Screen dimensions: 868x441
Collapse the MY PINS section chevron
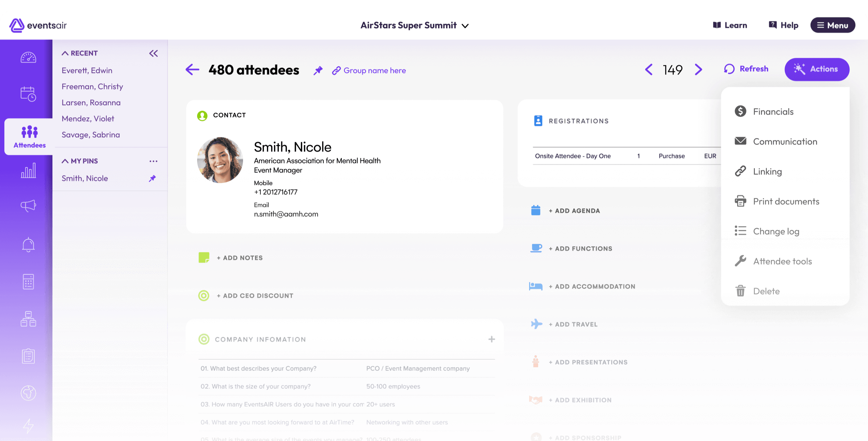pos(65,160)
